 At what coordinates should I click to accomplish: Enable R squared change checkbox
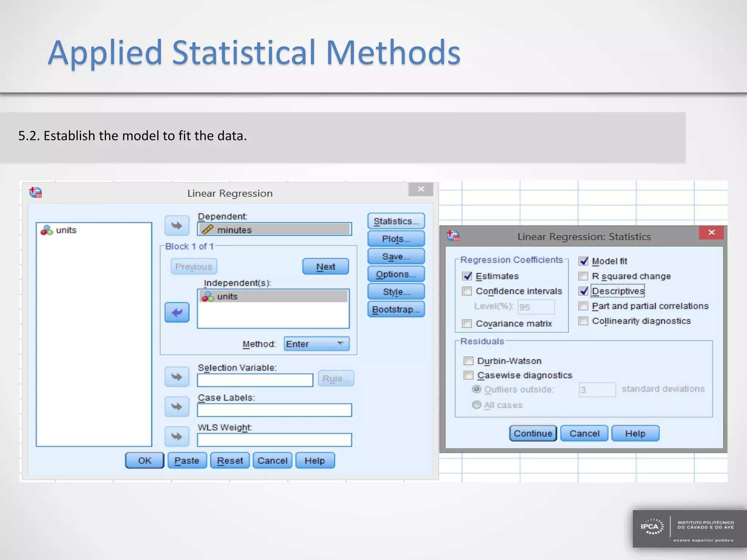(x=583, y=276)
